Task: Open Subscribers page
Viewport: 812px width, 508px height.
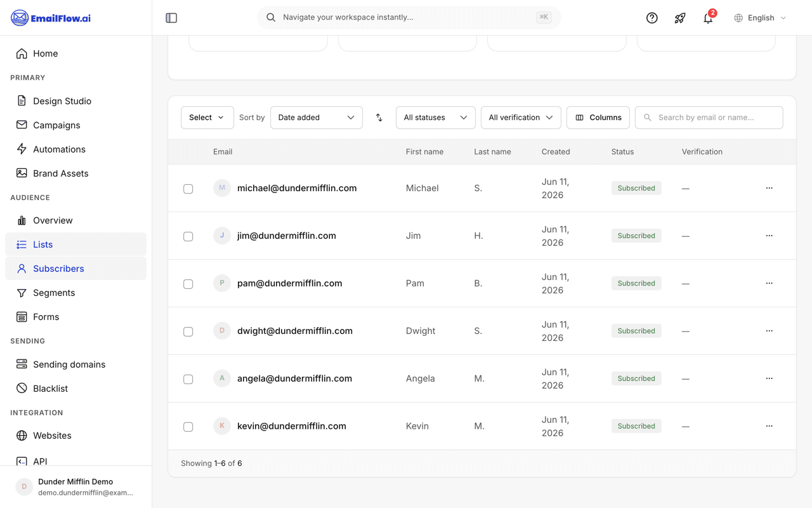Action: (x=76, y=269)
